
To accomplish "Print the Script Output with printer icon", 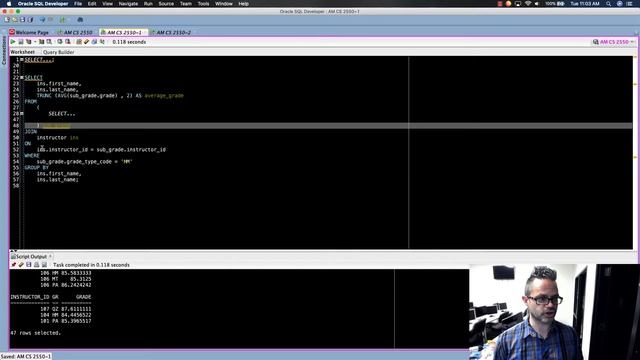I will coord(36,265).
